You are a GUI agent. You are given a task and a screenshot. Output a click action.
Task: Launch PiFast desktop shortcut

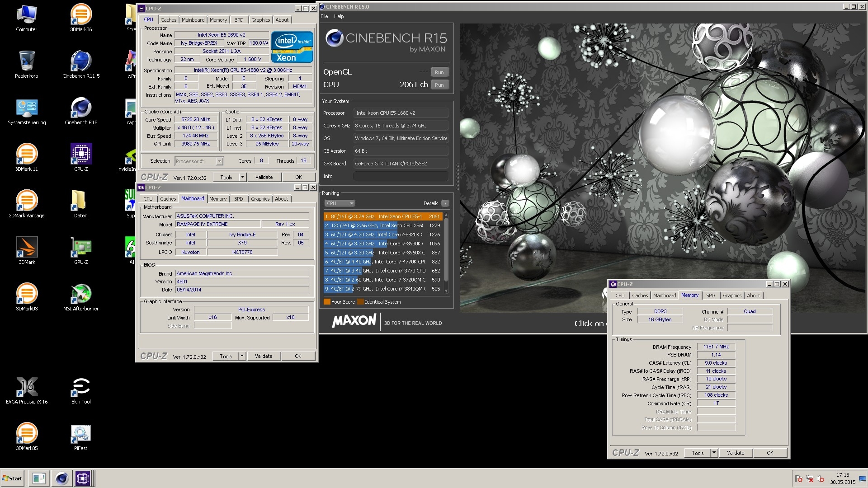pos(81,437)
